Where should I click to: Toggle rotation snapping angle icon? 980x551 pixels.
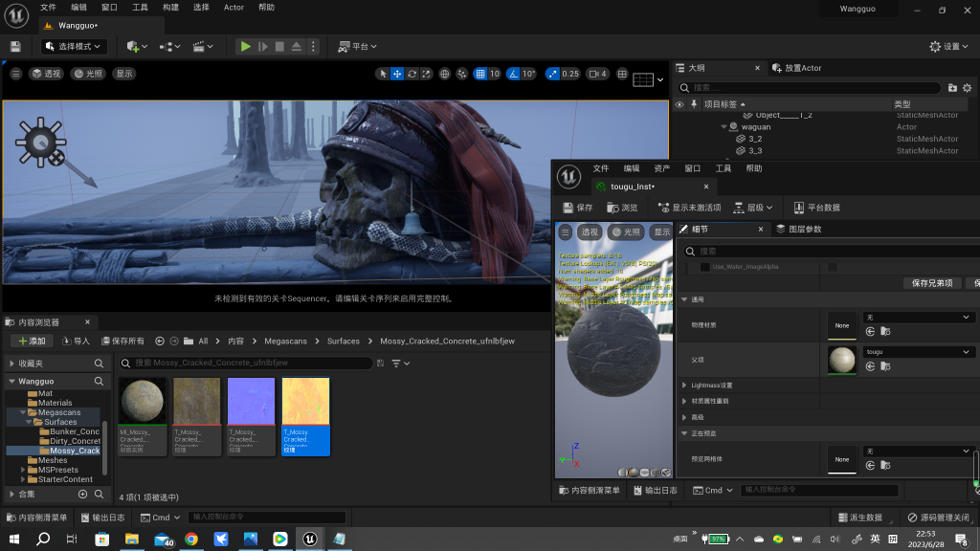pos(513,74)
